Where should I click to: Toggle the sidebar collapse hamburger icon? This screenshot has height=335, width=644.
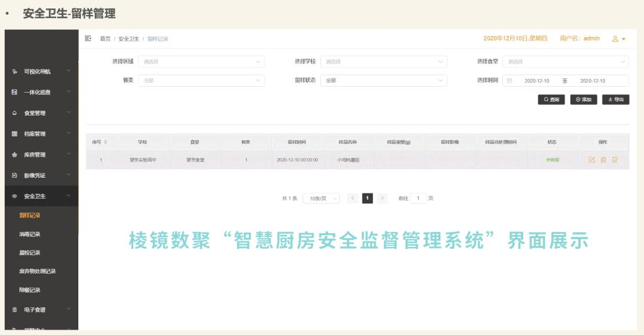(88, 38)
